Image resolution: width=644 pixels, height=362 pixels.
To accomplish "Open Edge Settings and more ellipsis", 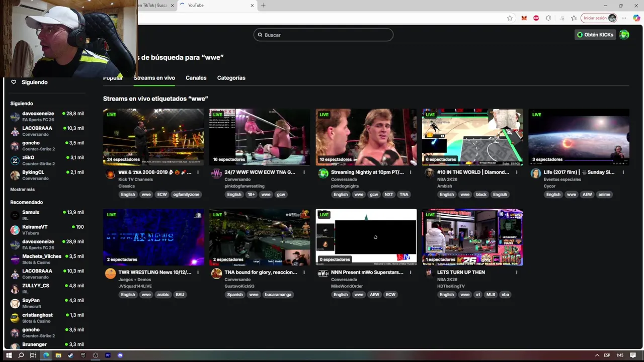I will point(624,18).
